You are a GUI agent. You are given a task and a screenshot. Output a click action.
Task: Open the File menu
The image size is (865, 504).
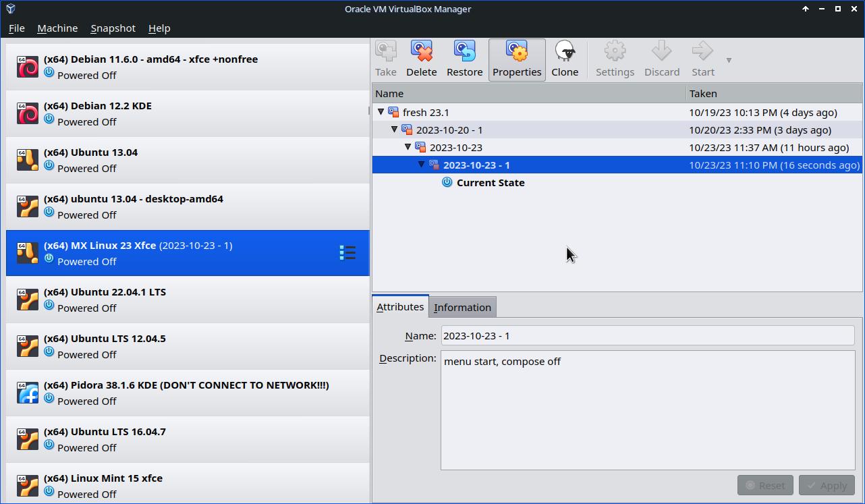(x=17, y=28)
